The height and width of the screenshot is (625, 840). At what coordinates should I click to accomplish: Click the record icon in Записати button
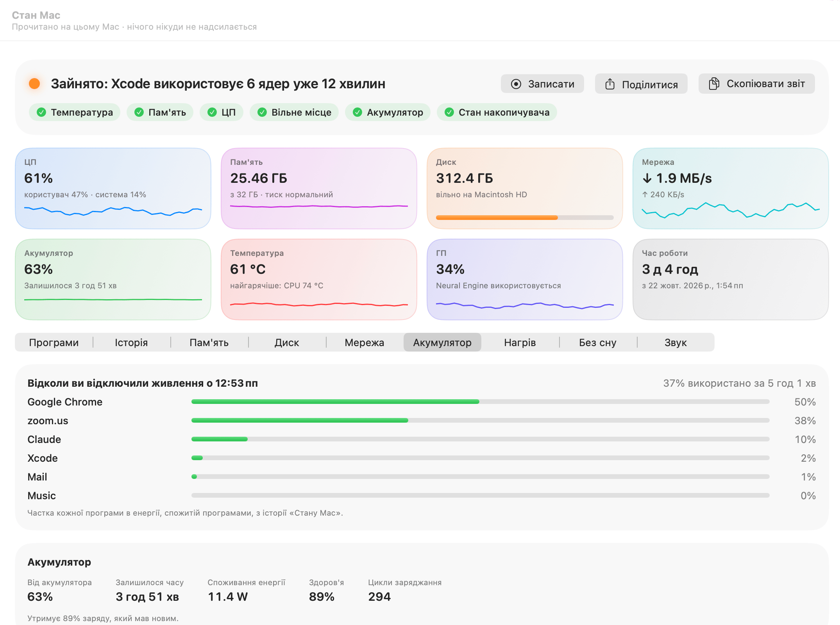[x=516, y=84]
